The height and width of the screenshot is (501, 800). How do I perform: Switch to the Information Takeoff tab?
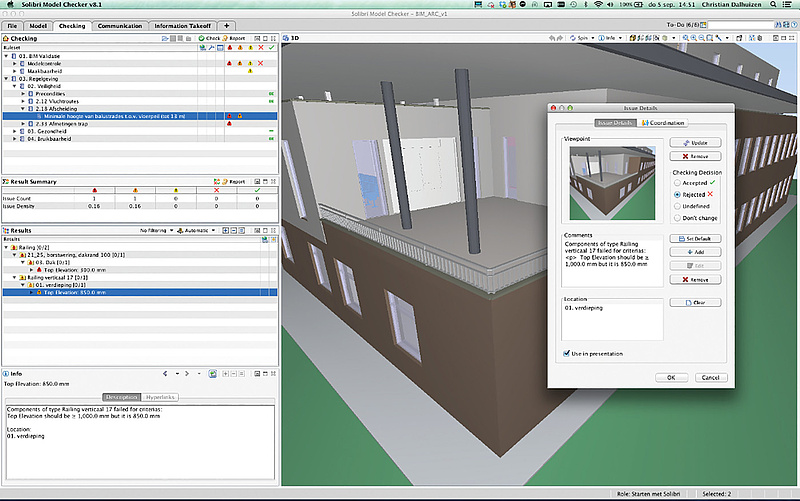pyautogui.click(x=182, y=26)
